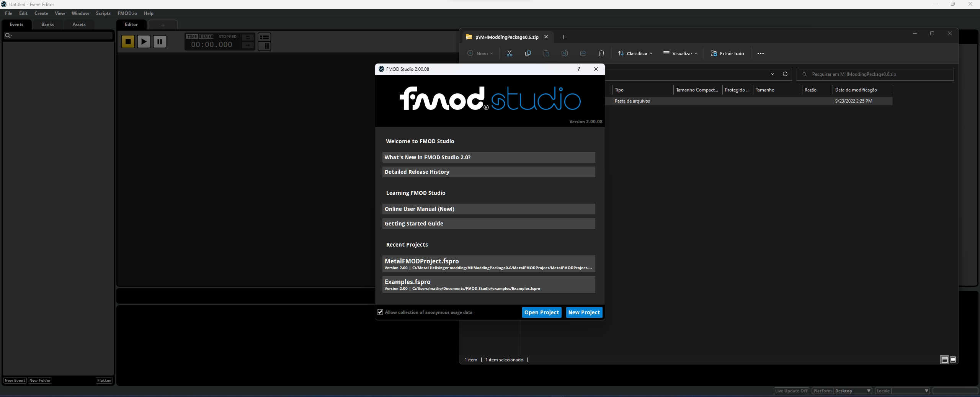980x397 pixels.
Task: Expand the address bar history chevron
Action: [773, 74]
